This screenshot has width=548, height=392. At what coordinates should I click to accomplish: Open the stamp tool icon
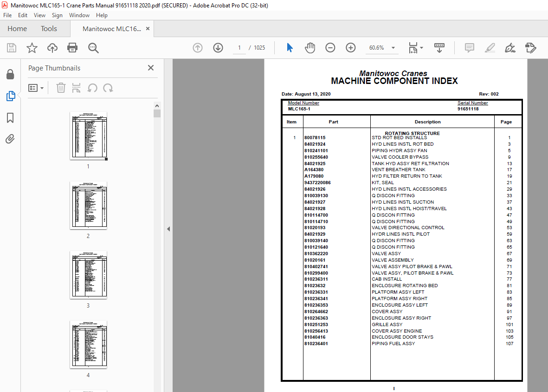point(530,47)
